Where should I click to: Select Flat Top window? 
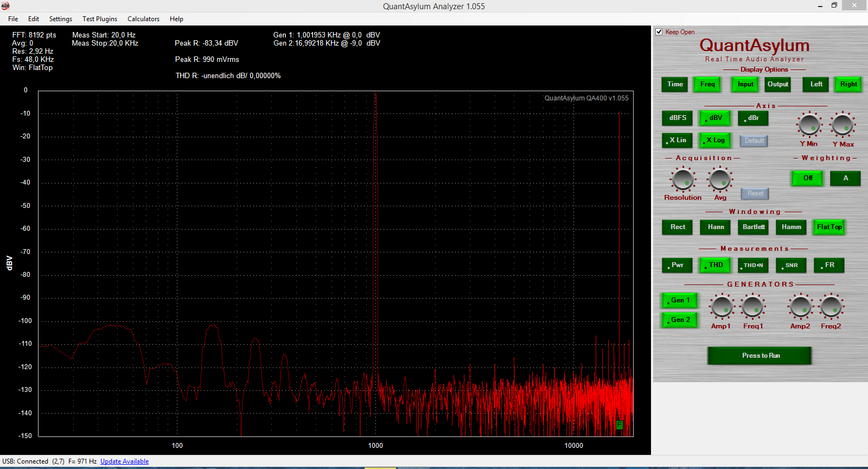click(x=829, y=227)
